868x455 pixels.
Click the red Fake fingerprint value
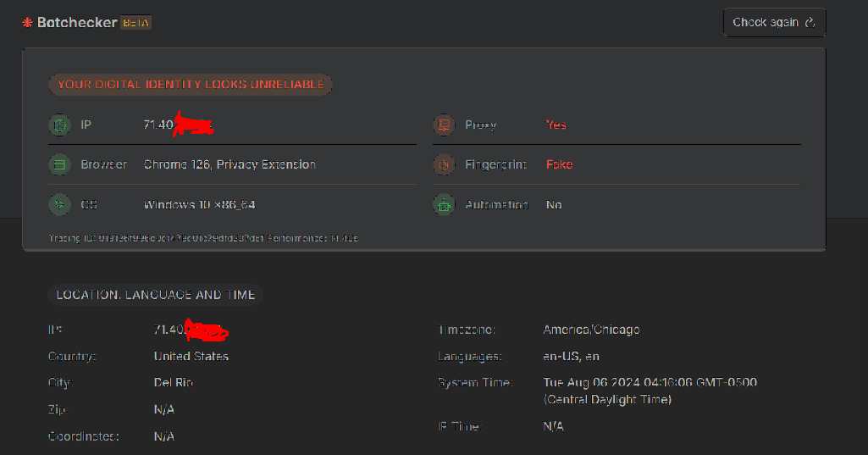[x=559, y=164]
